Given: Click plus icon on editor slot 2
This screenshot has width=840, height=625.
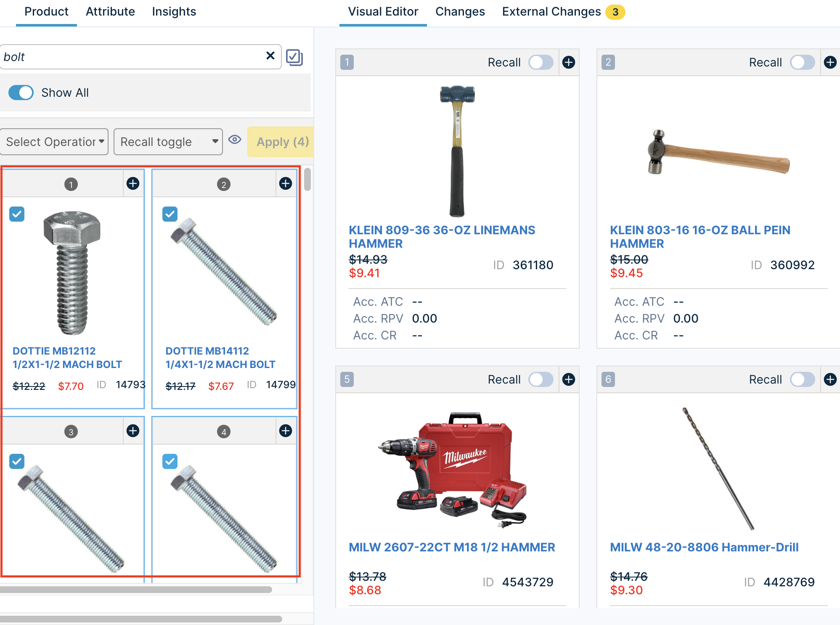Looking at the screenshot, I should pyautogui.click(x=830, y=62).
